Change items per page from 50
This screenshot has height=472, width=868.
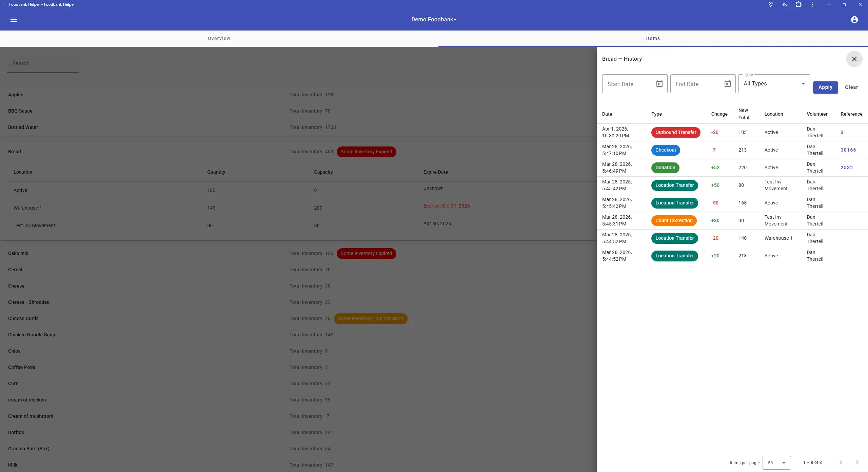[776, 463]
